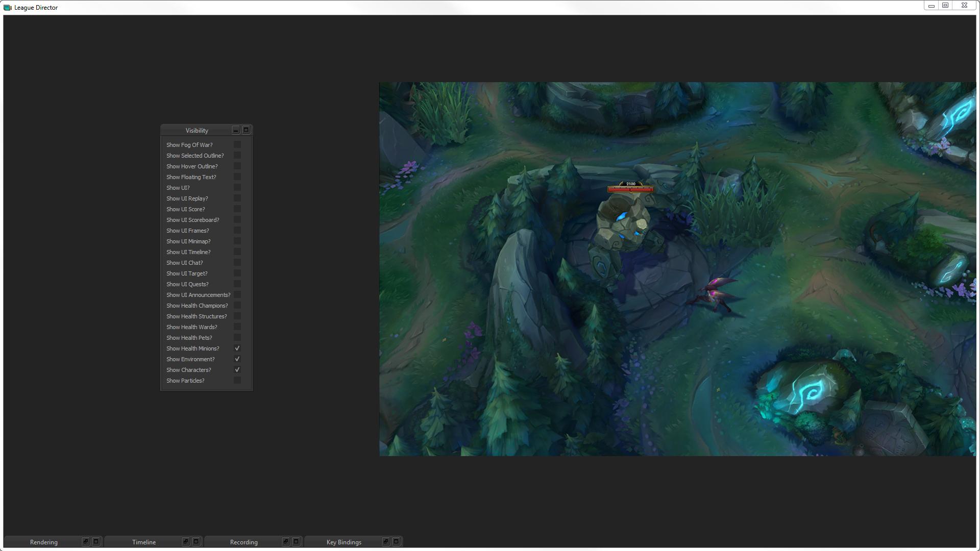Expand the Recording panel
This screenshot has height=551, width=980.
point(296,542)
